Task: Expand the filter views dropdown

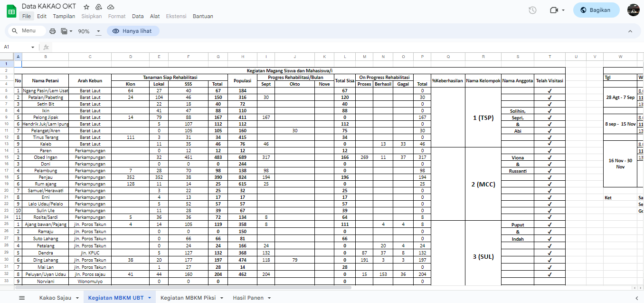Action: coord(71,31)
